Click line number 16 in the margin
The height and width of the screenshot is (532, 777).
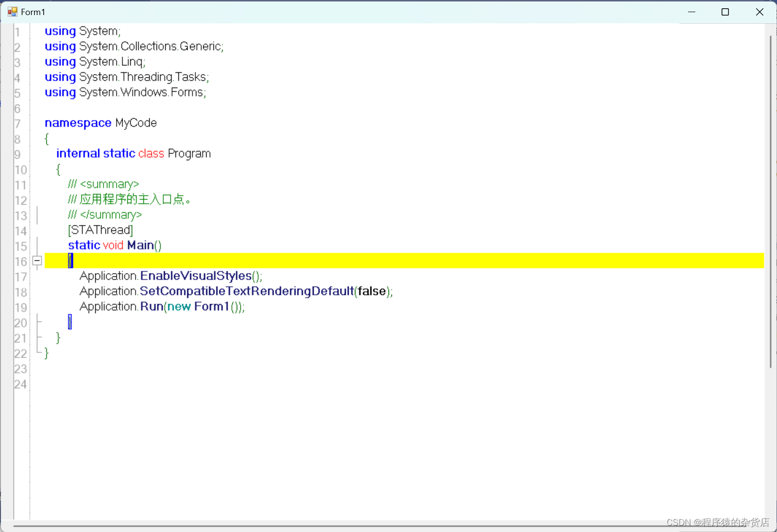pyautogui.click(x=20, y=261)
